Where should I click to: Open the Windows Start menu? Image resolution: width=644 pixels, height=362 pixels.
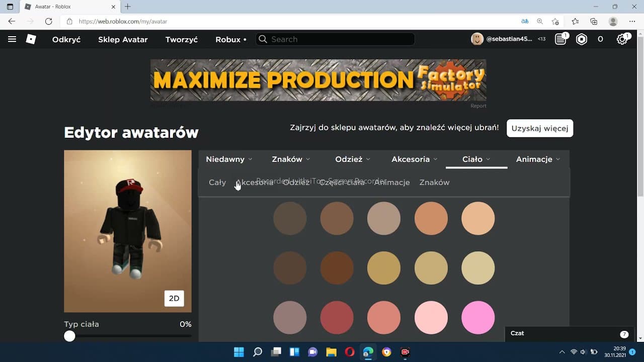pyautogui.click(x=239, y=352)
